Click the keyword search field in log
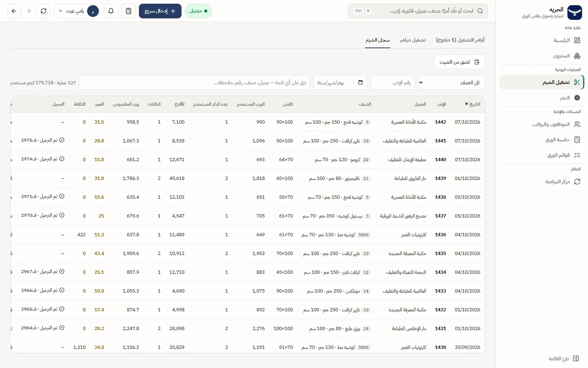 [194, 82]
